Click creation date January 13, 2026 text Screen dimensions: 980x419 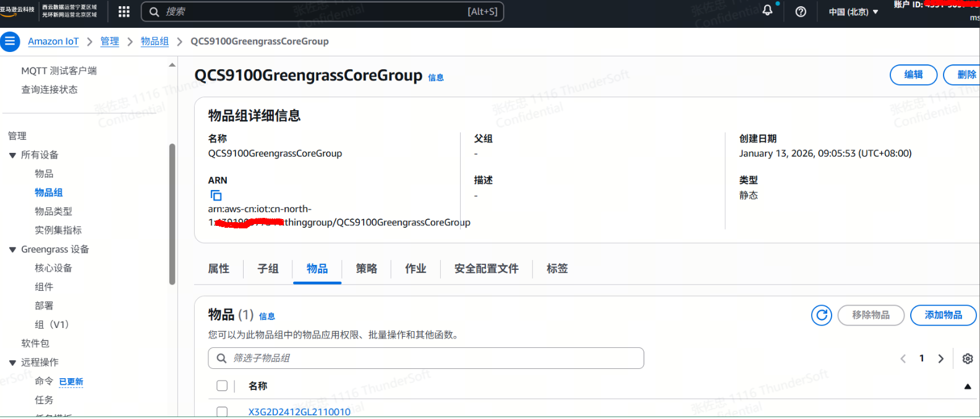click(x=825, y=153)
